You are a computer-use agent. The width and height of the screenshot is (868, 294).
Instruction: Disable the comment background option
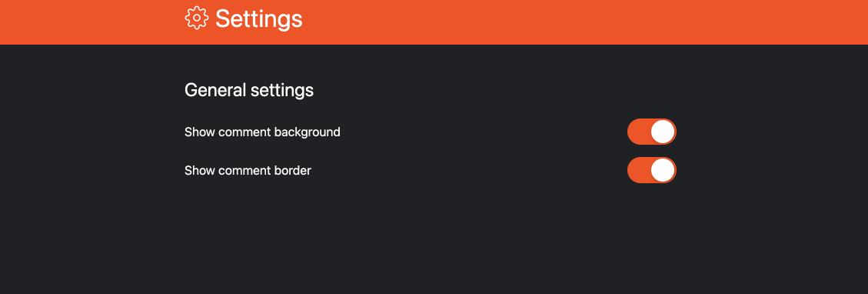(x=651, y=132)
